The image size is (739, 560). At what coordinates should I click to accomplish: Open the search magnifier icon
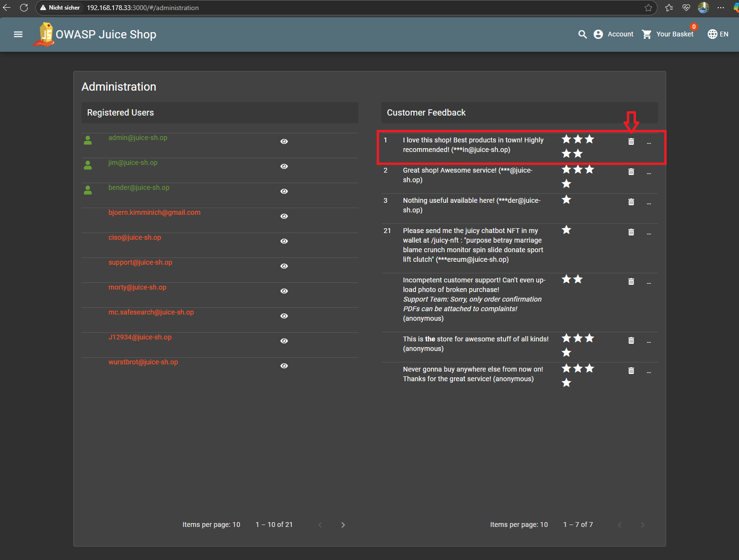[582, 34]
